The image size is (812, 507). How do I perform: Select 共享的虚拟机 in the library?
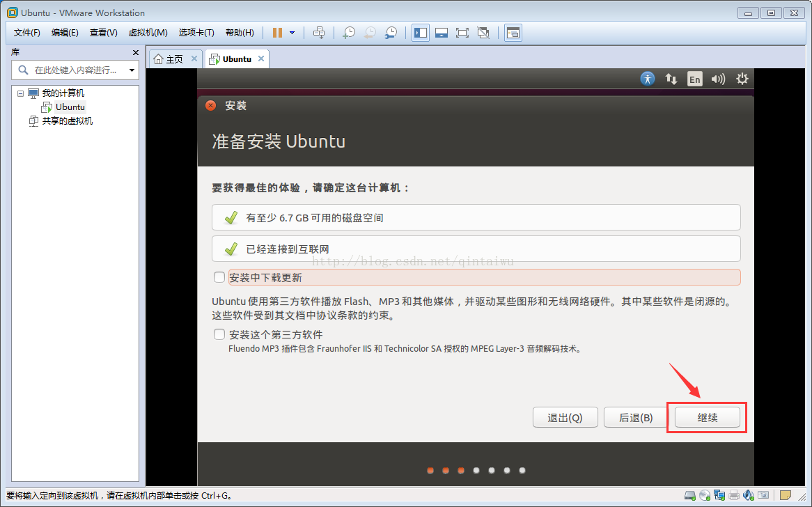pos(67,121)
